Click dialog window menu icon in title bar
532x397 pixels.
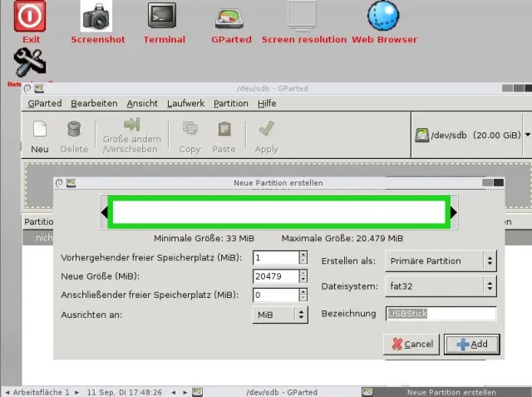coord(59,183)
